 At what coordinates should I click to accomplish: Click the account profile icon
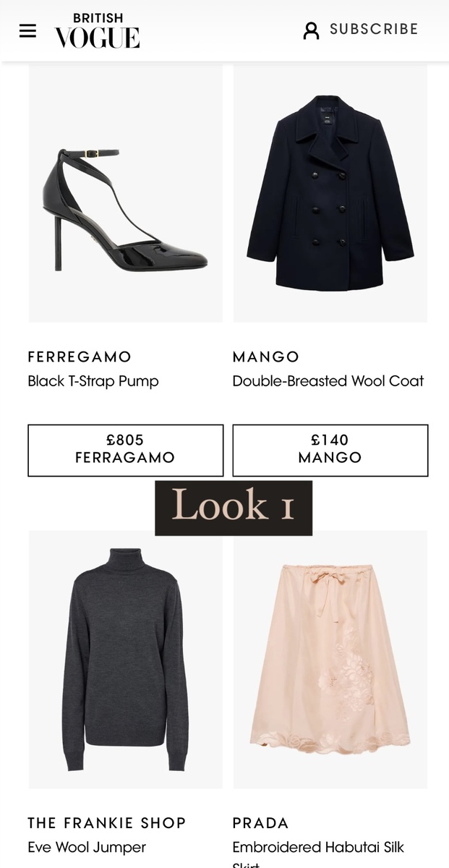[x=311, y=30]
